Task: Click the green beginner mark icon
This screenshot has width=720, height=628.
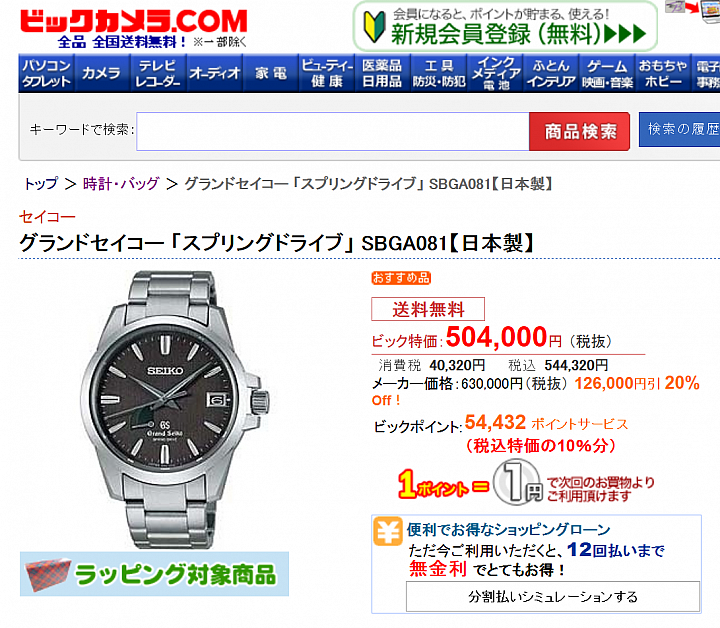Action: [374, 27]
